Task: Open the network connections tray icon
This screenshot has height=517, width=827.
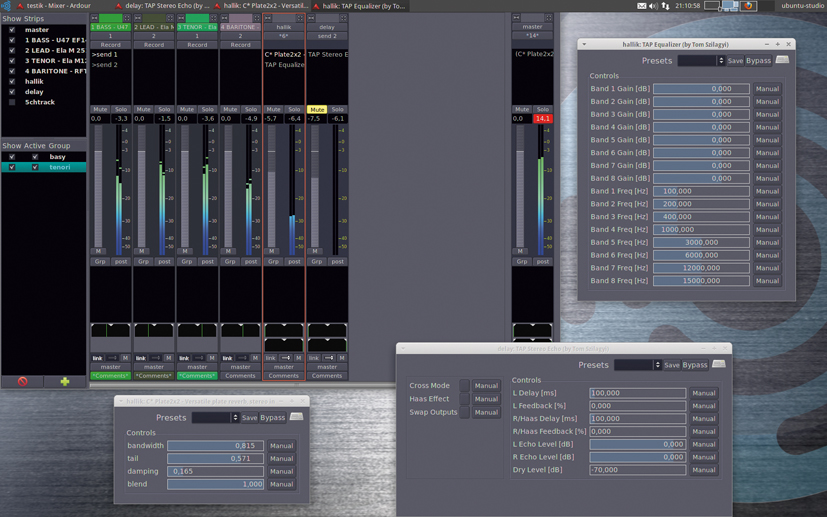Action: [666, 6]
